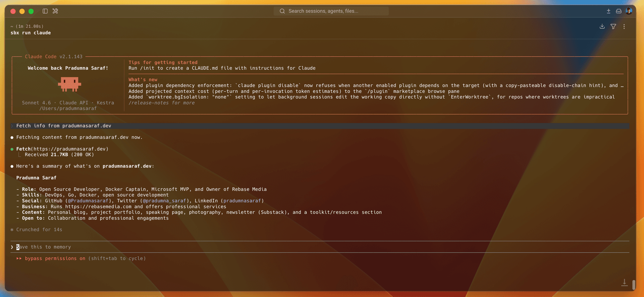Screen dimensions: 644x297
Task: Download block output icon
Action: click(x=602, y=27)
